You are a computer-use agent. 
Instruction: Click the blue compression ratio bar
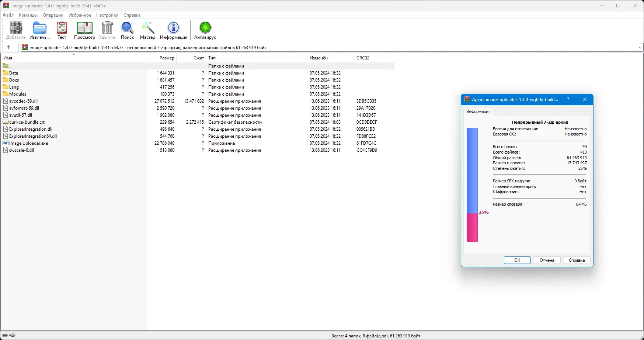(x=472, y=171)
